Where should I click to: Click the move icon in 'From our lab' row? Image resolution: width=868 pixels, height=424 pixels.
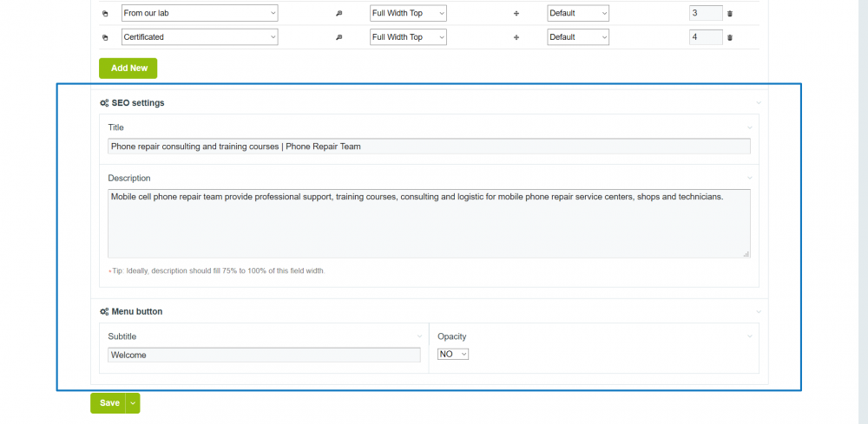click(516, 14)
